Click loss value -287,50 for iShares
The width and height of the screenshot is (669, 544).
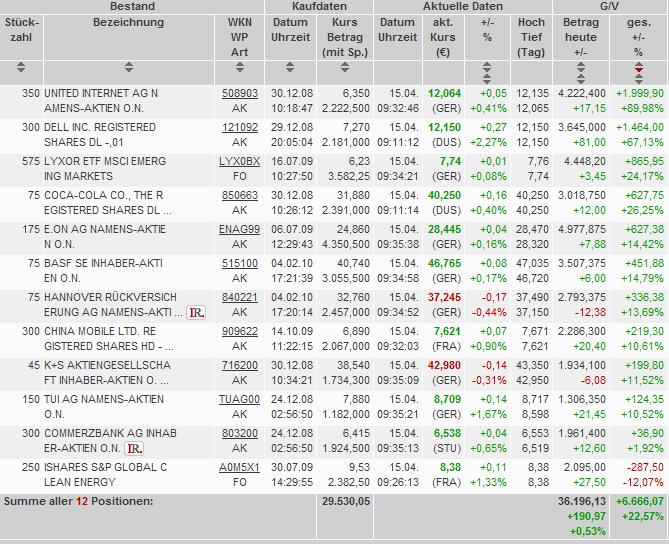[x=645, y=467]
